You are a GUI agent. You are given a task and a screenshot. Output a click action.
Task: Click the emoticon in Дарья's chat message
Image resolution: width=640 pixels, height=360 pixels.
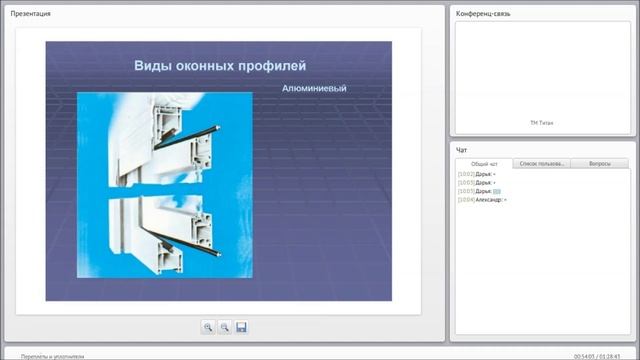pyautogui.click(x=497, y=191)
